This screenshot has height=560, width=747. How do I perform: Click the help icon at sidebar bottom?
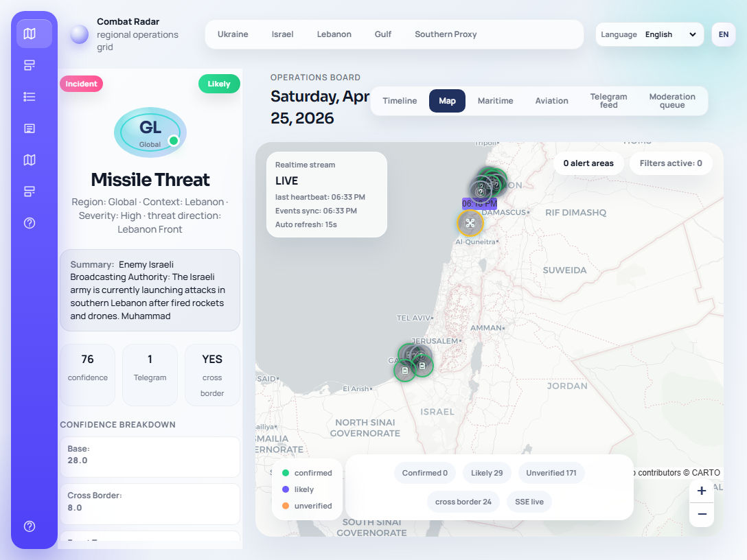click(30, 526)
